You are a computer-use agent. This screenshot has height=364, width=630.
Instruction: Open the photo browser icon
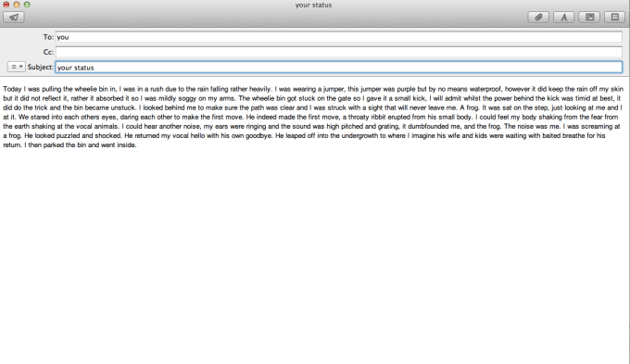pyautogui.click(x=589, y=18)
